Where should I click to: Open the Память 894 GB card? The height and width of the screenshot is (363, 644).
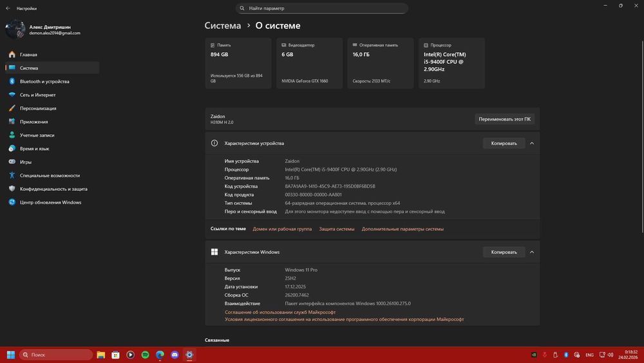pos(238,63)
